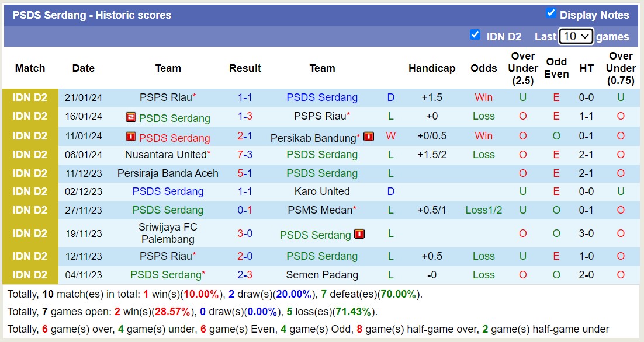
Task: Click the IDN D2 league cell for 21/01/24
Action: pyautogui.click(x=30, y=97)
